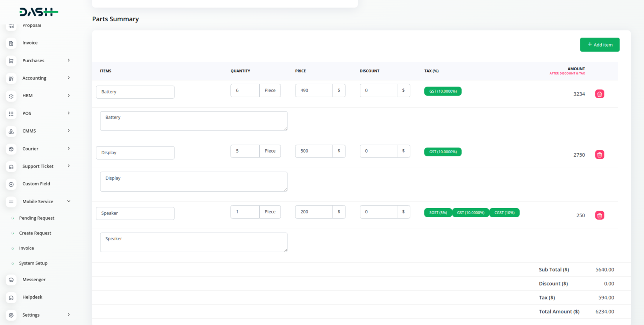Open Pending Request page
Image resolution: width=644 pixels, height=325 pixels.
(36, 218)
